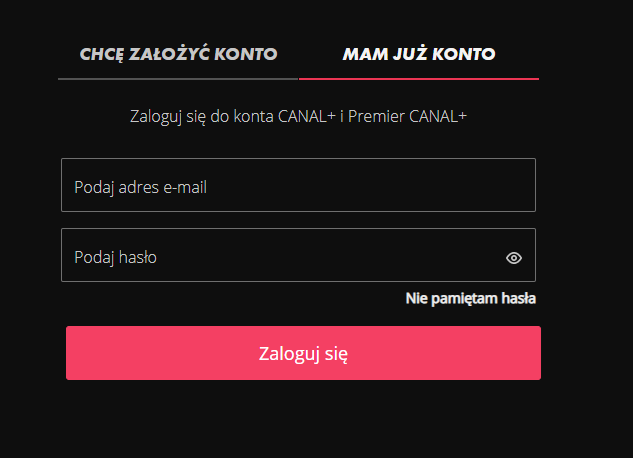Click the bold link below the password field
The image size is (633, 458).
[470, 298]
